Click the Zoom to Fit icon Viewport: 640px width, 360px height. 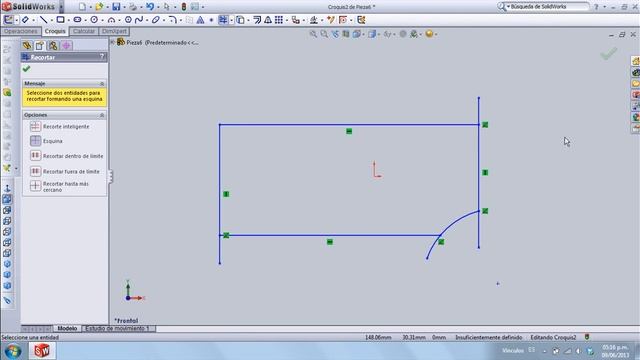(x=313, y=34)
